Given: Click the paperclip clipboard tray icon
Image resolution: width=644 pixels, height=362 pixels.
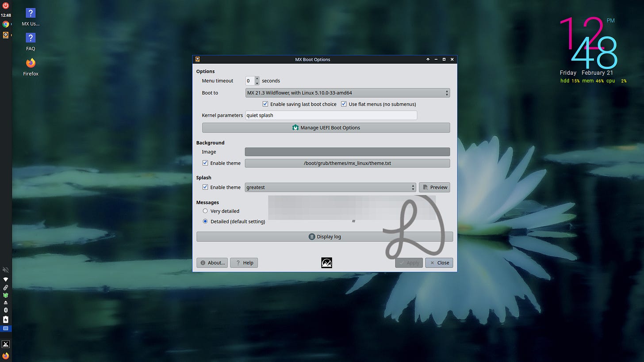Looking at the screenshot, I should pos(6,287).
